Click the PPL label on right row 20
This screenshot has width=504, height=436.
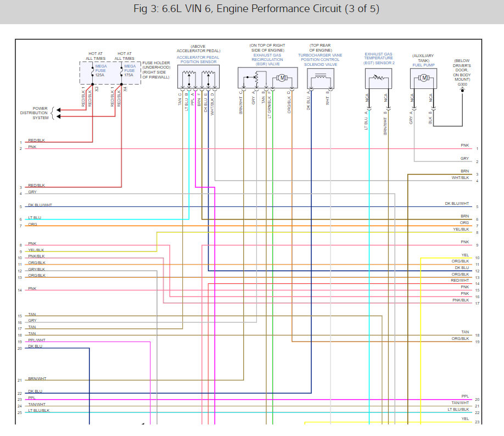tap(465, 396)
